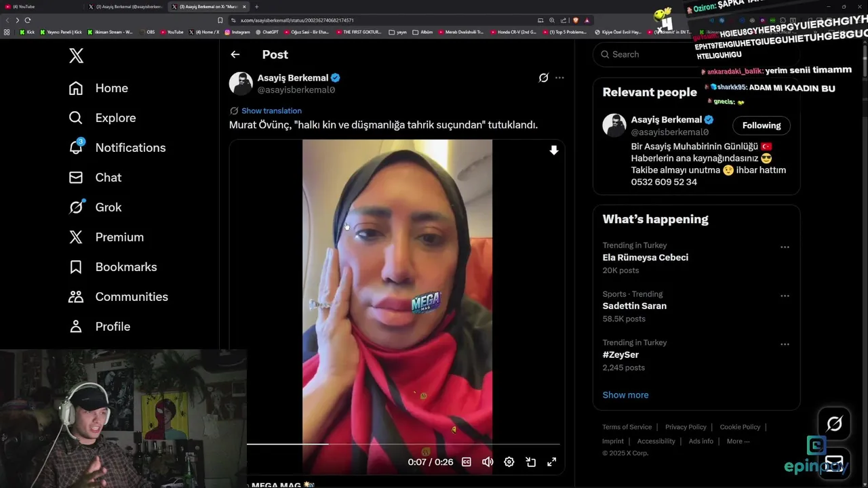Open Accessibility footer link
868x488 pixels.
coord(656,441)
